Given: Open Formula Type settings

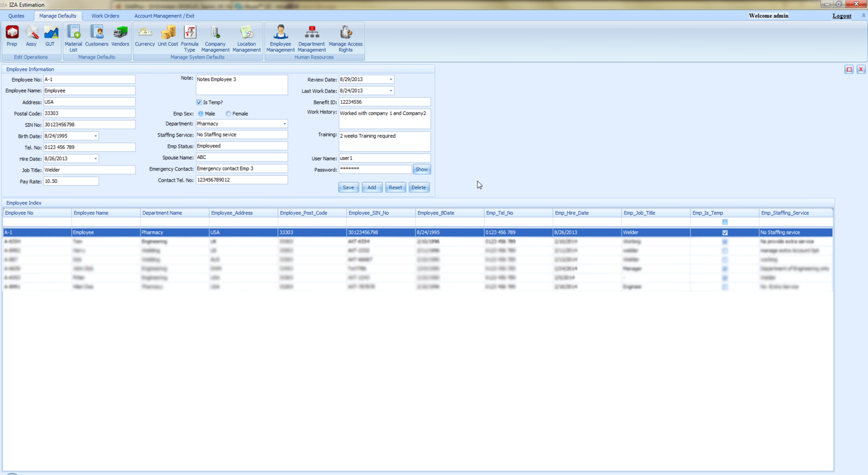Looking at the screenshot, I should [190, 37].
